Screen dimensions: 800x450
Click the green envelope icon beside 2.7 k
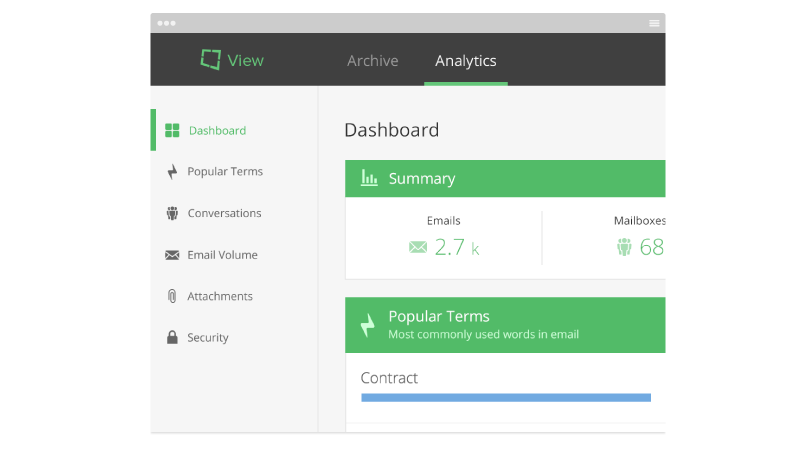pos(418,247)
